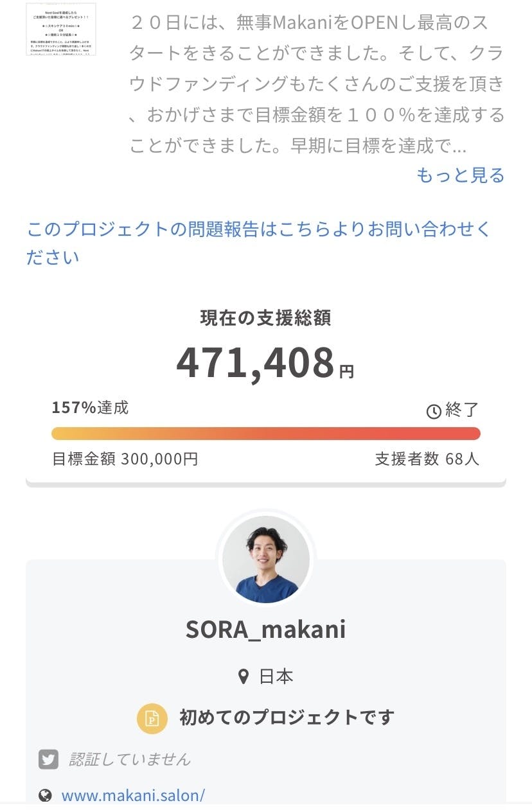The width and height of the screenshot is (532, 810).
Task: Open the プロジェクトの問題報告 inquiry link
Action: click(258, 242)
